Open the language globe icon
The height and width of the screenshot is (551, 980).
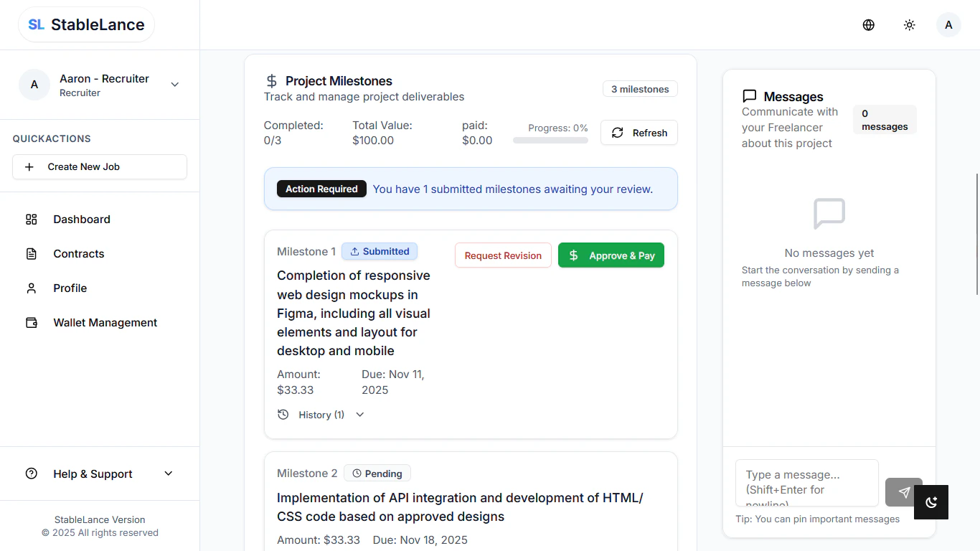(869, 25)
